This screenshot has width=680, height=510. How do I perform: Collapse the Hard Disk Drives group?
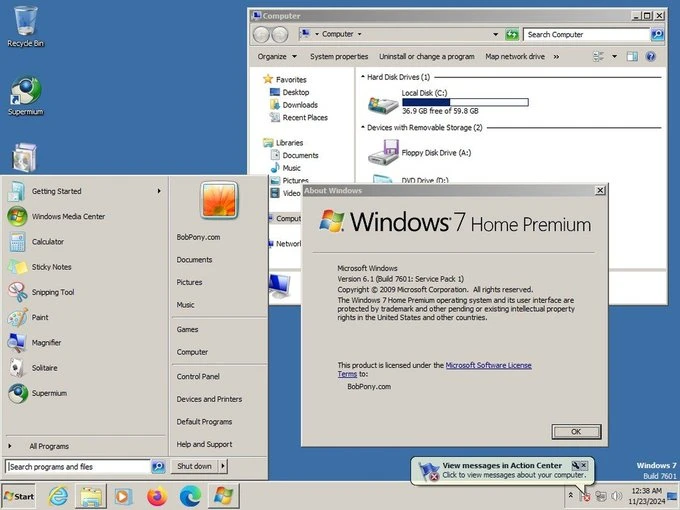tap(361, 77)
